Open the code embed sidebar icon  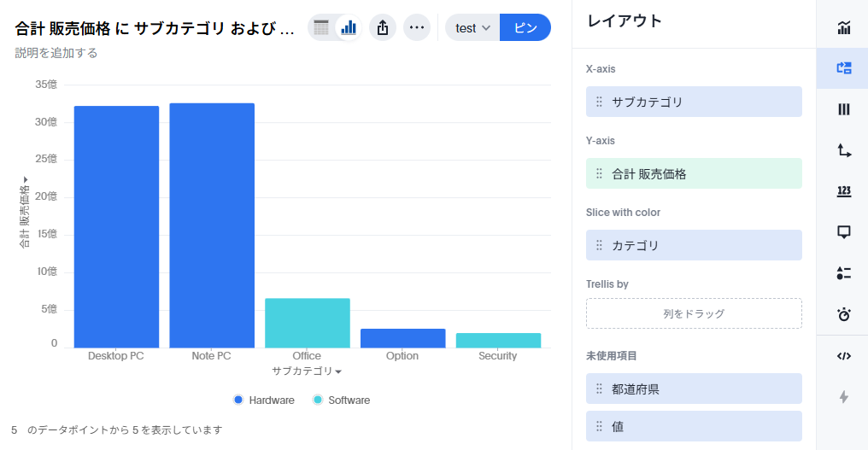point(844,356)
